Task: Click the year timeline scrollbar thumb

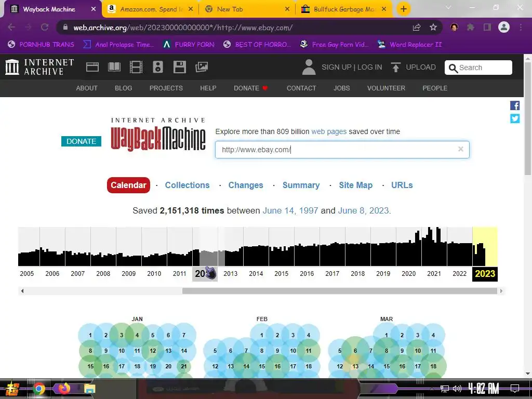Action: [340, 291]
